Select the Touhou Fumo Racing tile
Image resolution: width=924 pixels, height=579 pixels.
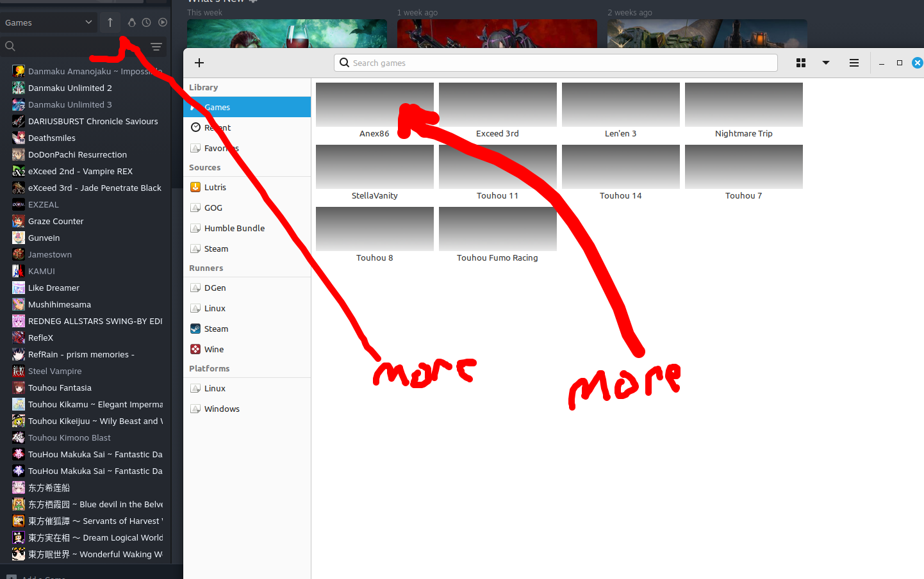498,235
